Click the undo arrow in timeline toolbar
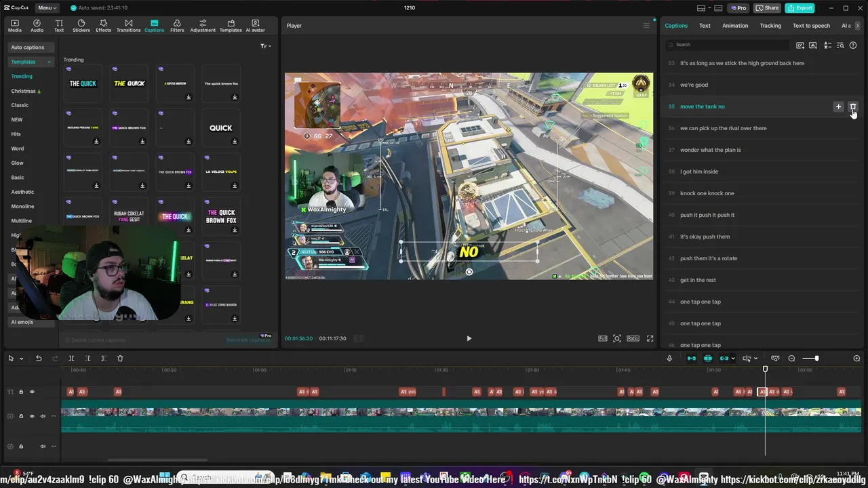This screenshot has height=488, width=868. [x=39, y=359]
